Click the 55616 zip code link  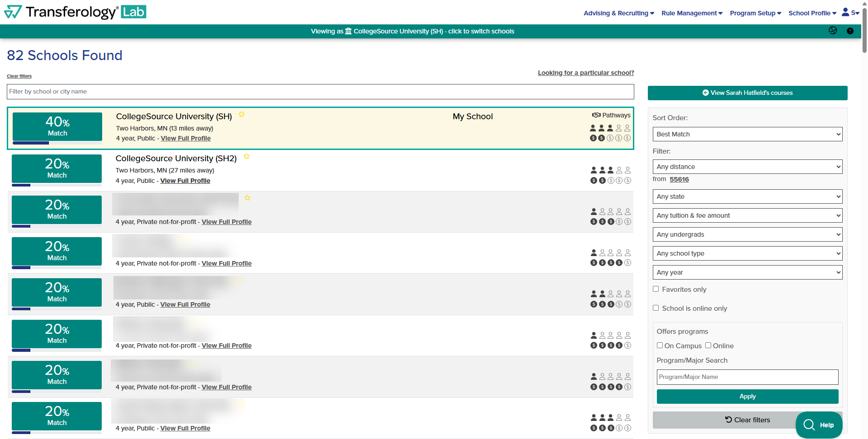coord(679,179)
